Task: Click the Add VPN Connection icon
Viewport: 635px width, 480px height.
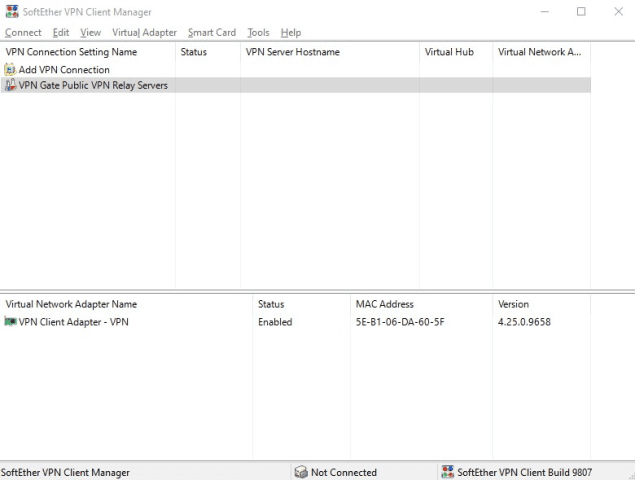Action: [10, 70]
